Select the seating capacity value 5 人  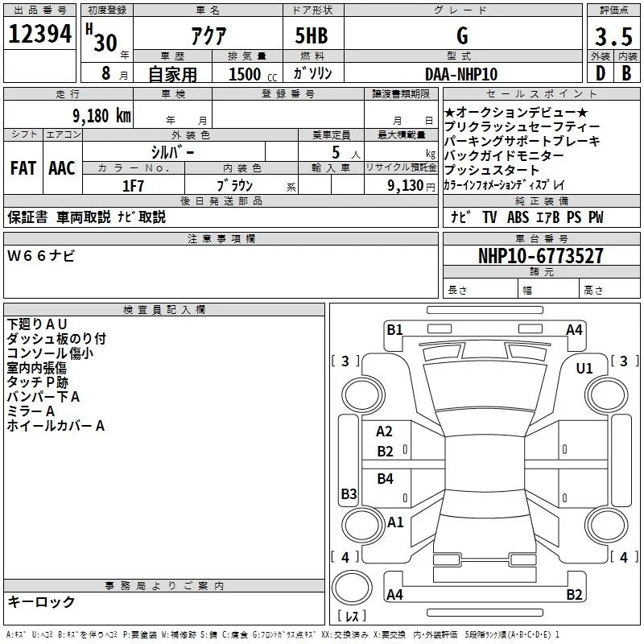[x=345, y=152]
